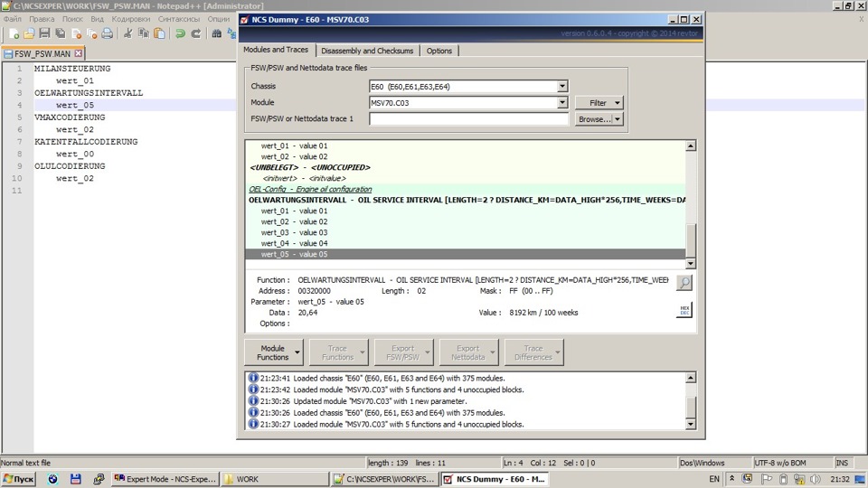Image resolution: width=868 pixels, height=488 pixels.
Task: Select the wert_04 - value 04 row
Action: click(x=465, y=243)
